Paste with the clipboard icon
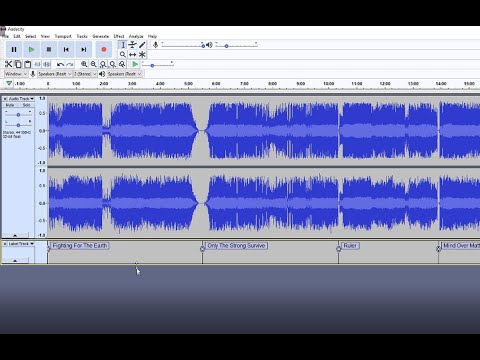The image size is (480, 360). coord(28,64)
